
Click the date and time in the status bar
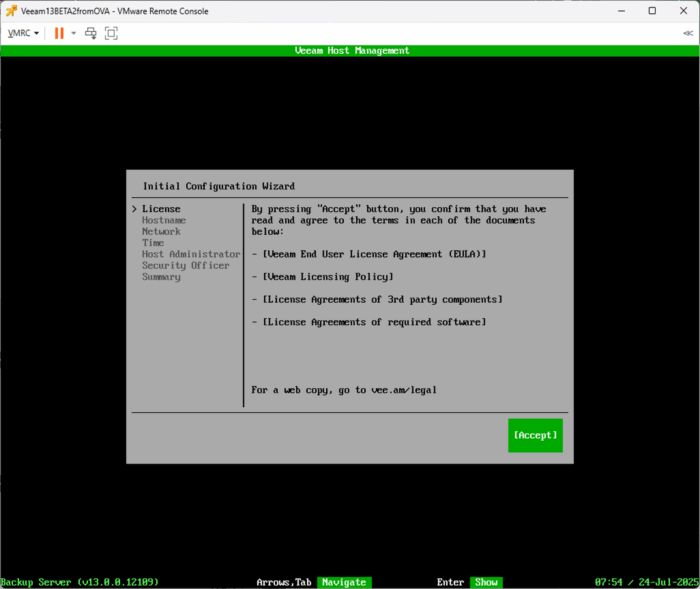[x=647, y=582]
